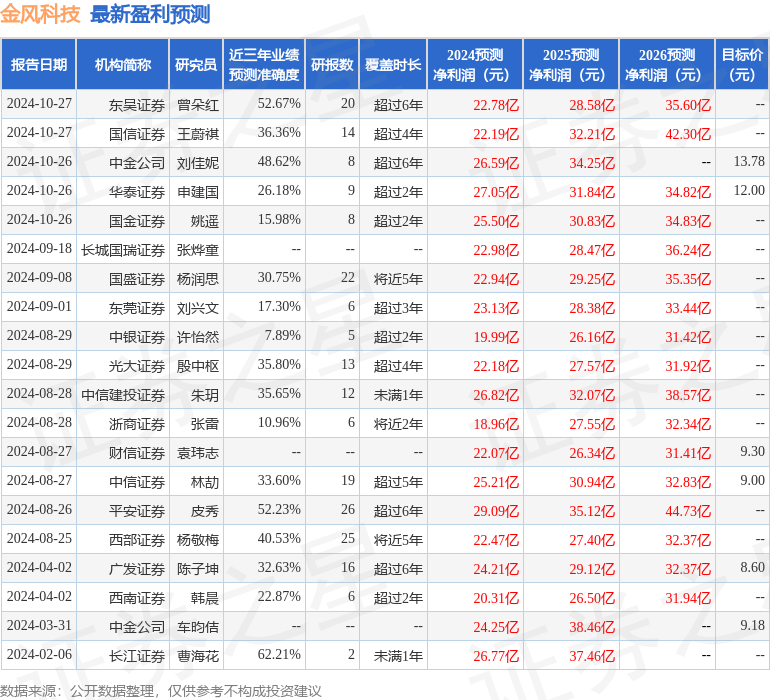Image resolution: width=770 pixels, height=700 pixels.
Task: Select the 研究员 column header
Action: [196, 64]
